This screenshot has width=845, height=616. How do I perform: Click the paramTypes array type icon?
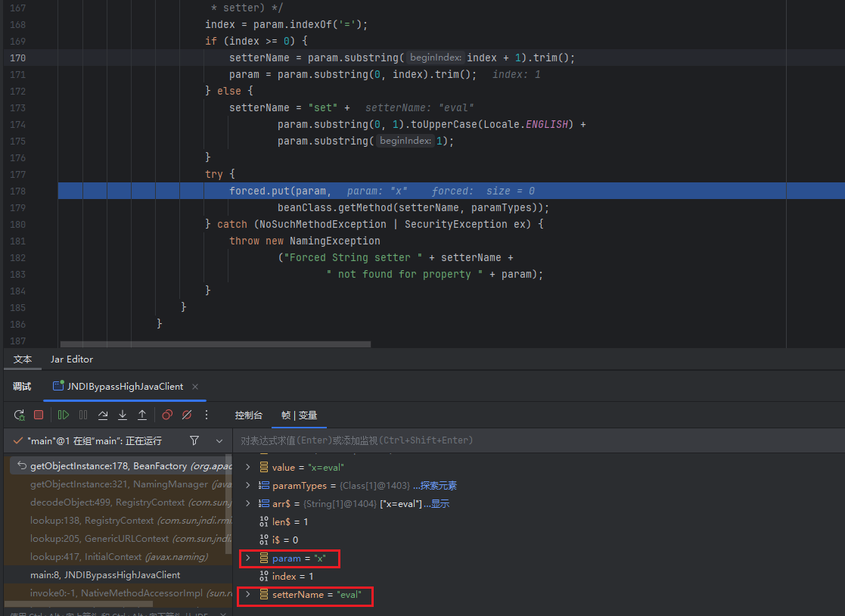tap(264, 486)
